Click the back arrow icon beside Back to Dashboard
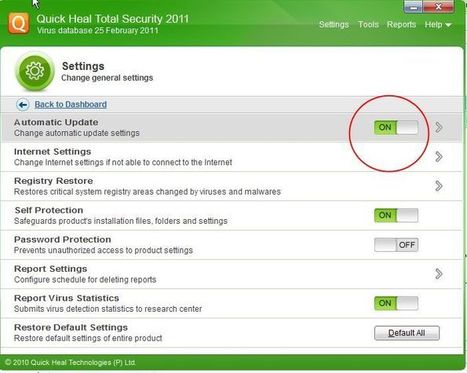 [x=23, y=105]
